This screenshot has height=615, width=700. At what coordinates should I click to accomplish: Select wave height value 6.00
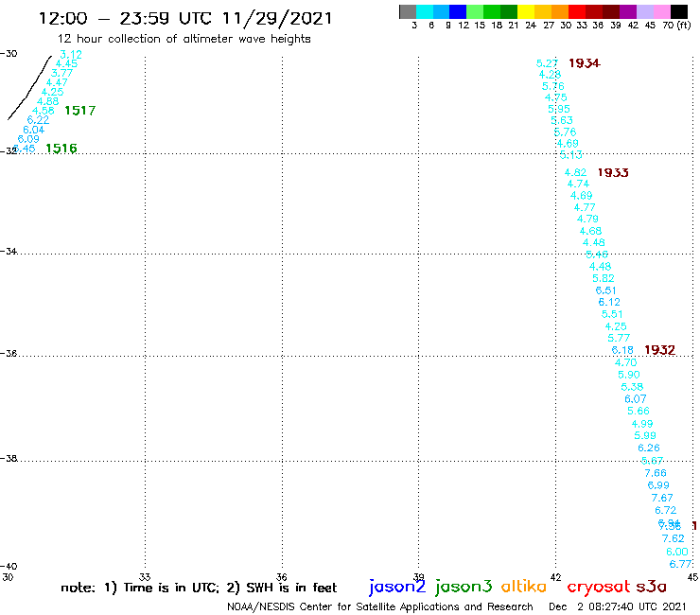(676, 552)
